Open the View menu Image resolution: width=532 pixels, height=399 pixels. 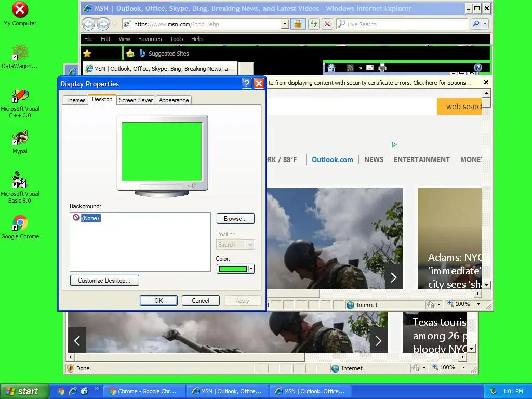coord(124,39)
